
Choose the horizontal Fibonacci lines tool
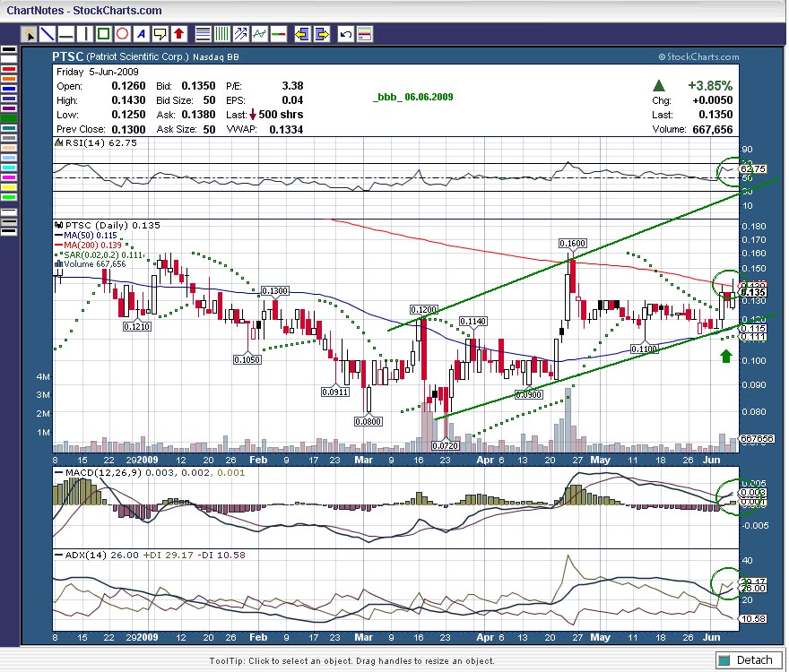coord(203,34)
